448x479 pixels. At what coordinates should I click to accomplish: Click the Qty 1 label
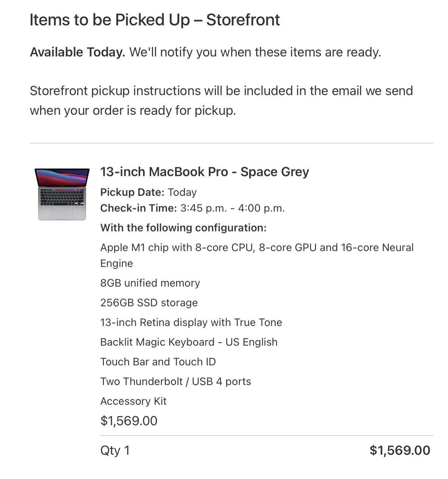115,451
